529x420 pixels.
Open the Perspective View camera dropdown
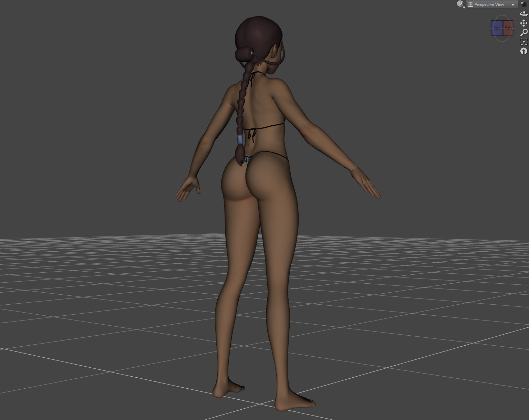click(x=492, y=4)
